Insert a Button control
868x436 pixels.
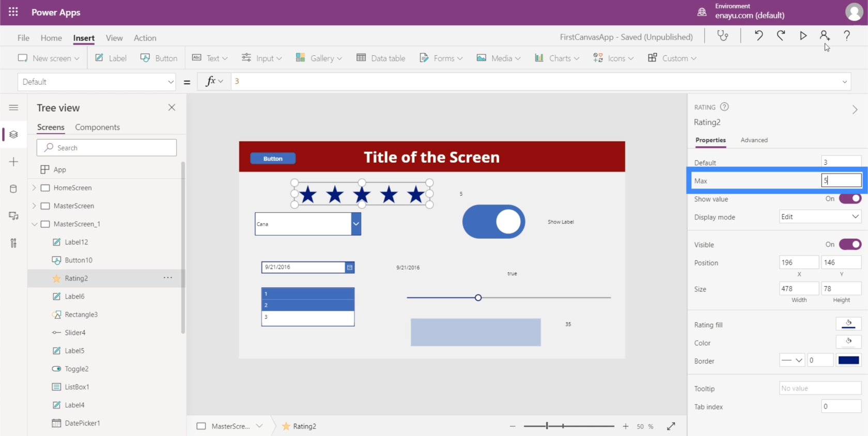click(x=159, y=58)
